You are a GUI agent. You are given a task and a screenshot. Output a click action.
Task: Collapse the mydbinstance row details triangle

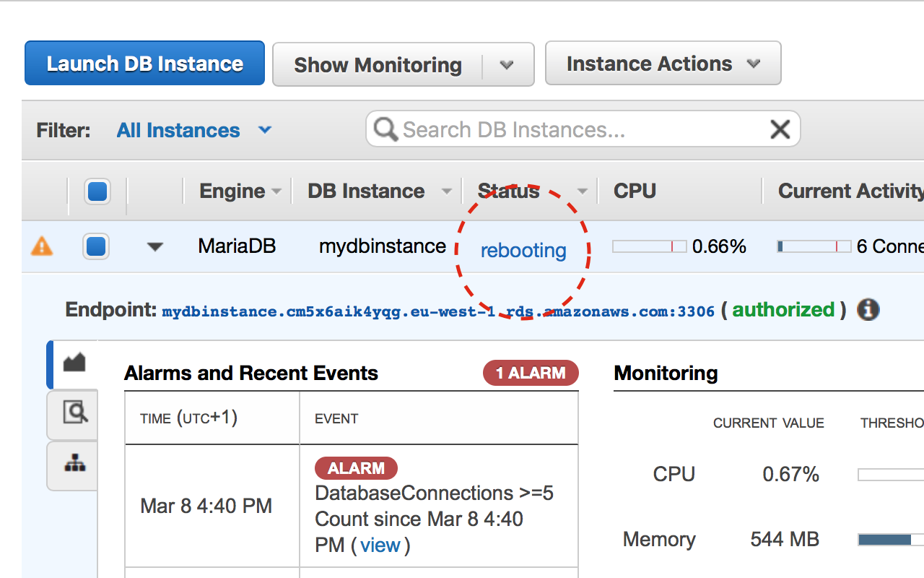click(x=154, y=247)
